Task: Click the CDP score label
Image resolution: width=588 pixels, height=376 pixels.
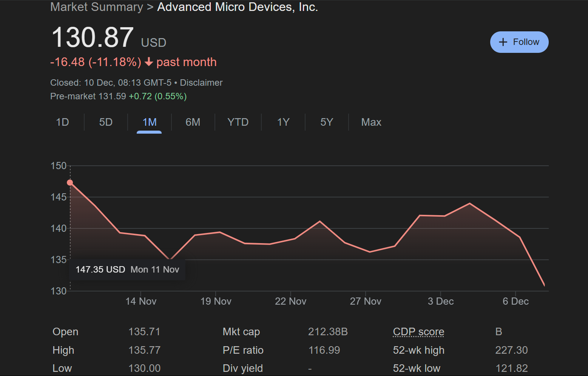Action: [418, 331]
